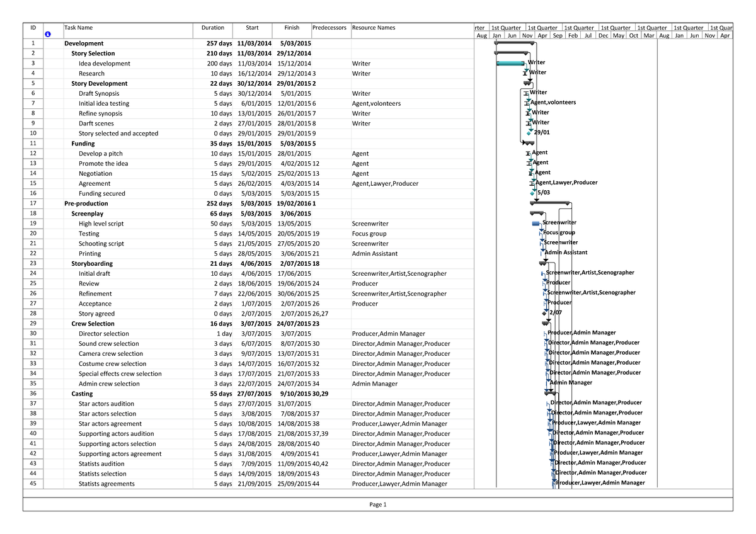Select the Idea development task name
This screenshot has width=756, height=534.
click(105, 64)
